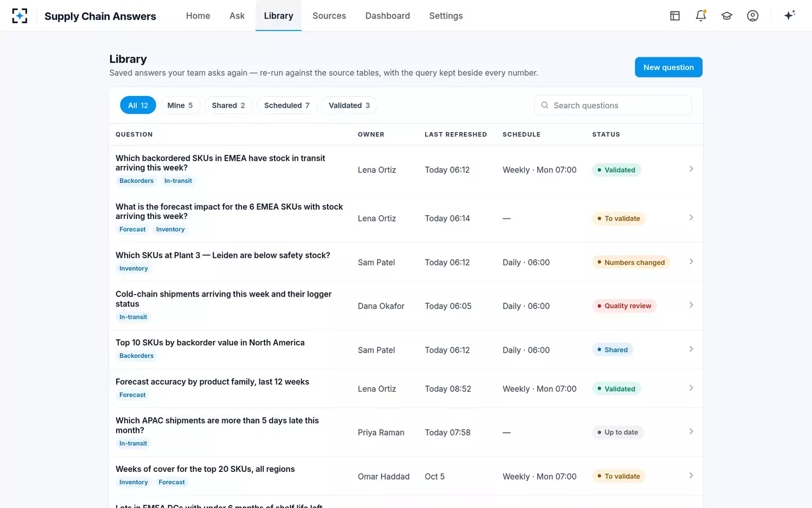This screenshot has width=812, height=508.
Task: Open question "Which SKUs at Plant 3 — Leiden are below safety stock?"
Action: (223, 255)
